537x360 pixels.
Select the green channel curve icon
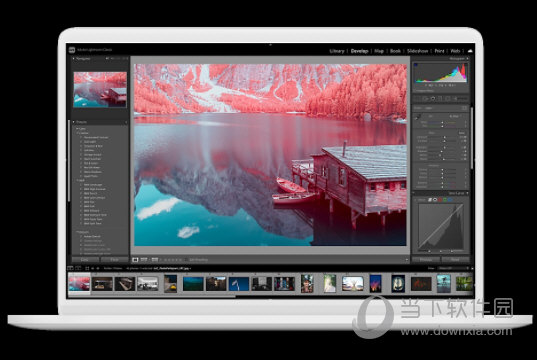445,200
